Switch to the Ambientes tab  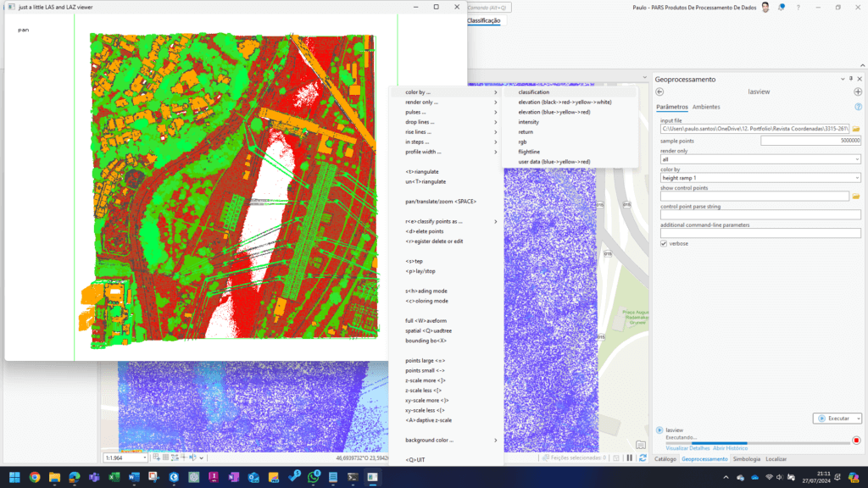pos(706,108)
